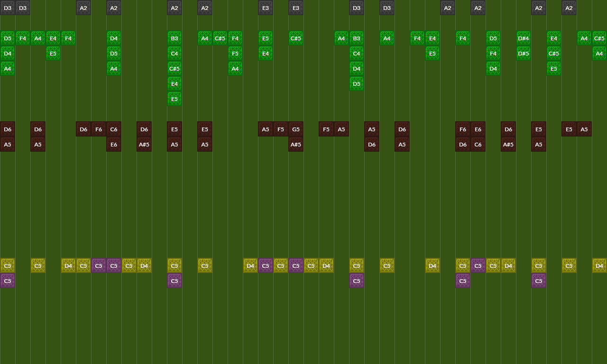Viewport: 607px width, 364px height.
Task: Select the green E5 directly below C#5
Action: pyautogui.click(x=554, y=68)
